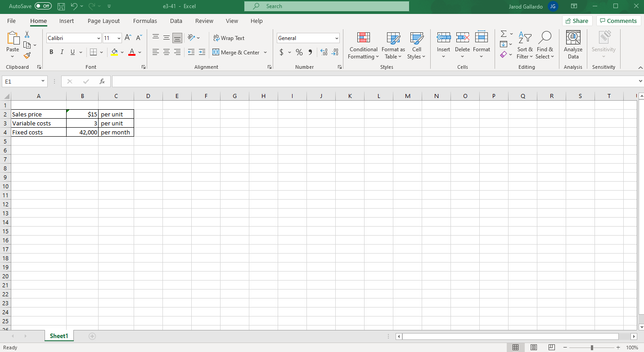
Task: Toggle Wrap Text
Action: tap(229, 38)
